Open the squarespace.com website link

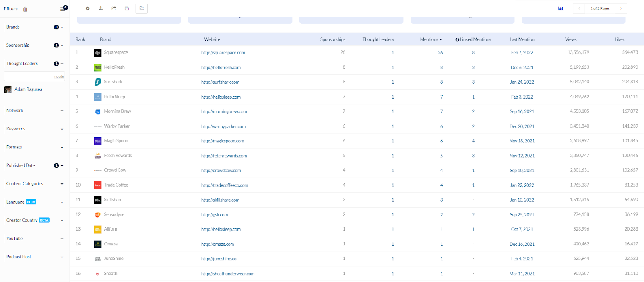223,53
